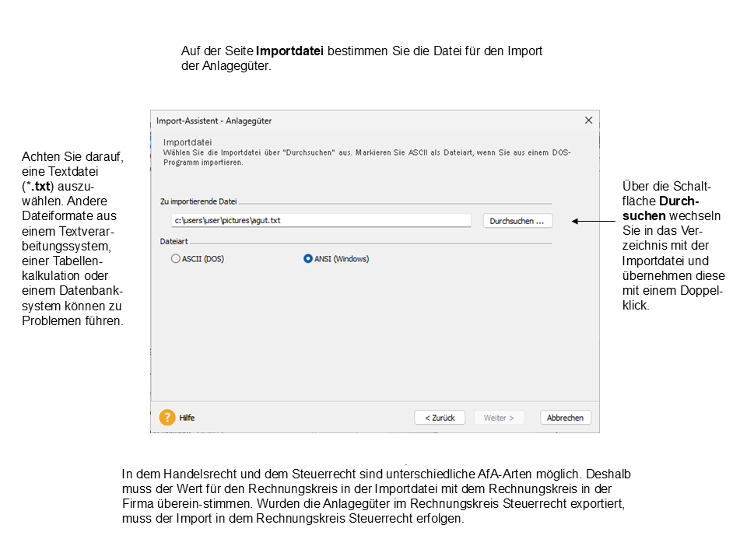Click the bold *.txt text in left note
Screen dimensions: 747x560
[39, 187]
